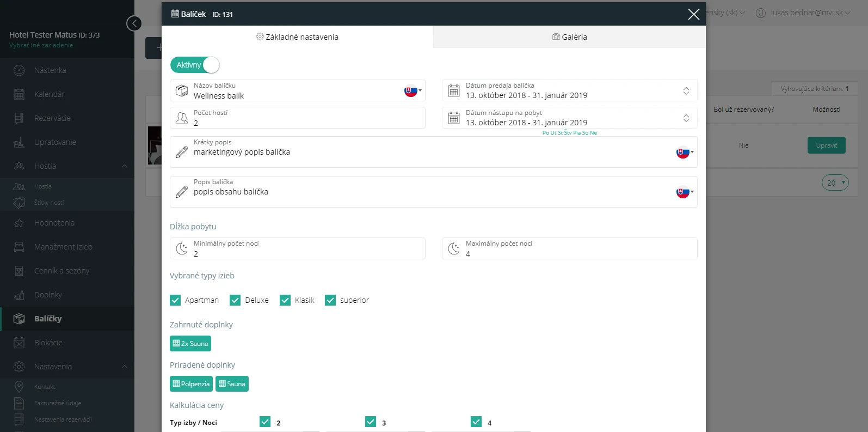Collapse the Nastavenia sidebar group
The width and height of the screenshot is (868, 432).
[x=125, y=367]
